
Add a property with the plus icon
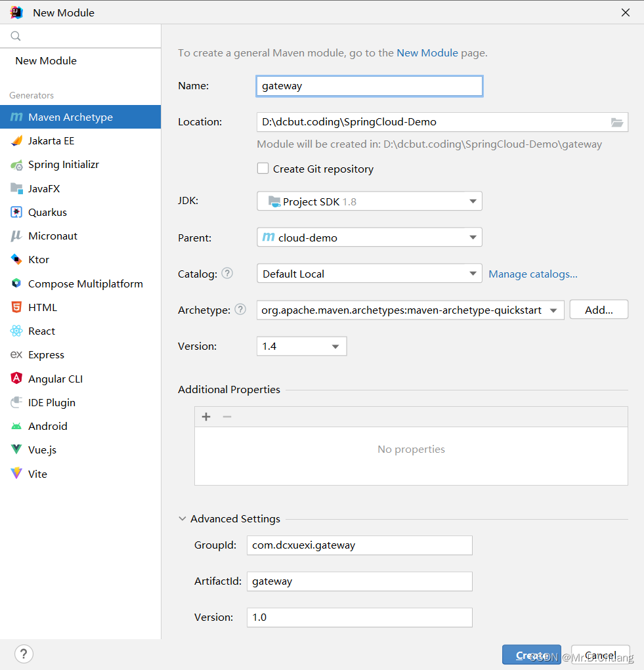tap(206, 417)
